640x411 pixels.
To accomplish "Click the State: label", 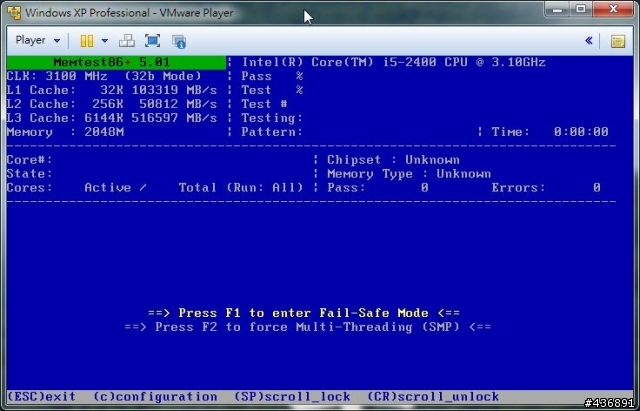I will (29, 174).
